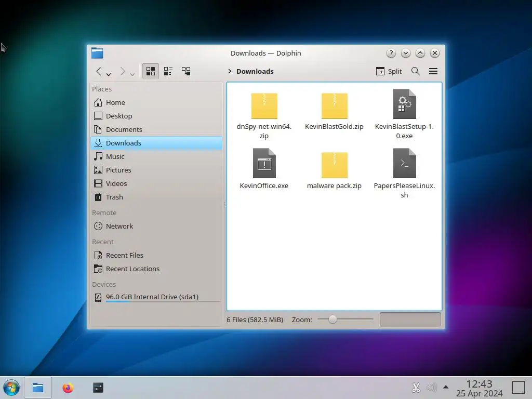Image resolution: width=532 pixels, height=399 pixels.
Task: Open back history dropdown arrow
Action: (109, 74)
